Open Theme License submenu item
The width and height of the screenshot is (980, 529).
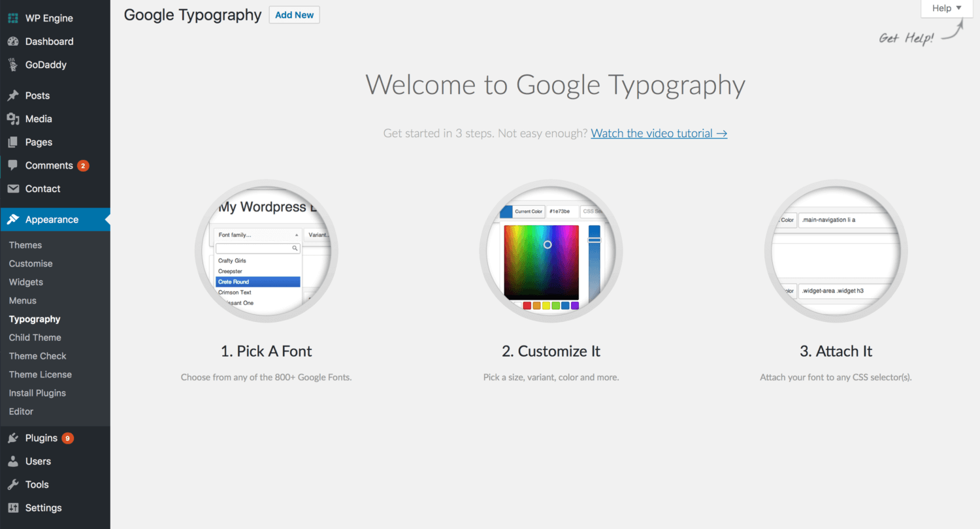[41, 374]
